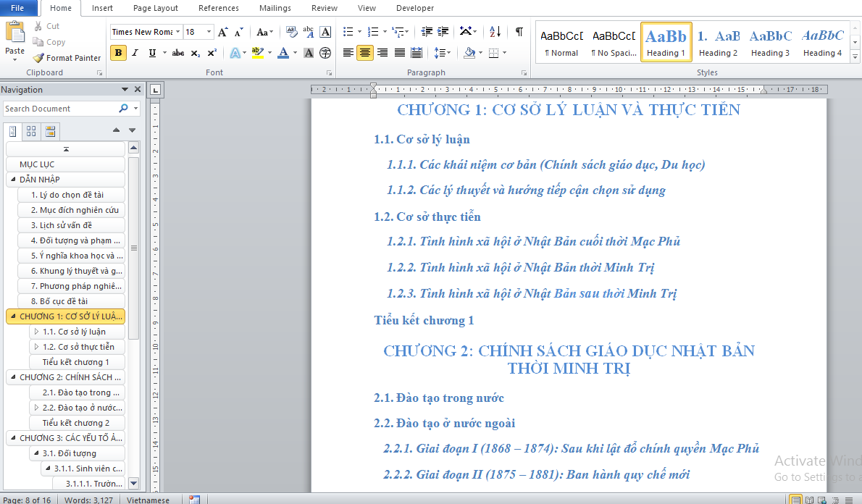Image resolution: width=862 pixels, height=504 pixels.
Task: Click the Shrink Font icon
Action: coord(238,32)
